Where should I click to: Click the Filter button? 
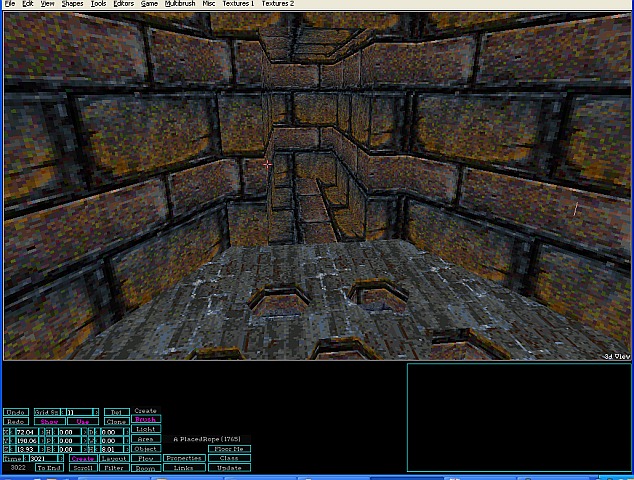(x=113, y=468)
